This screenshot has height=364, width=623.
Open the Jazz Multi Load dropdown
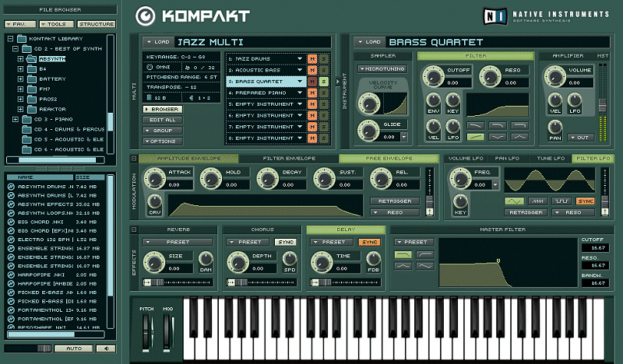pos(158,42)
